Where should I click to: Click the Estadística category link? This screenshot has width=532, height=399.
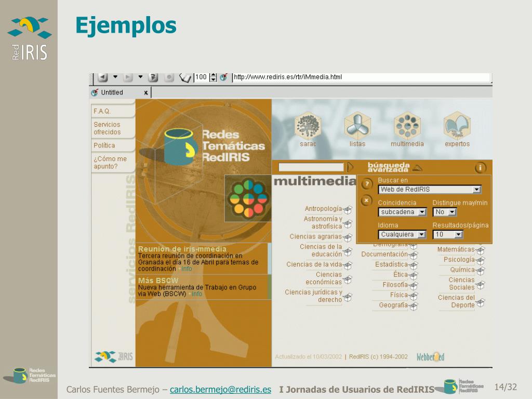click(x=392, y=264)
